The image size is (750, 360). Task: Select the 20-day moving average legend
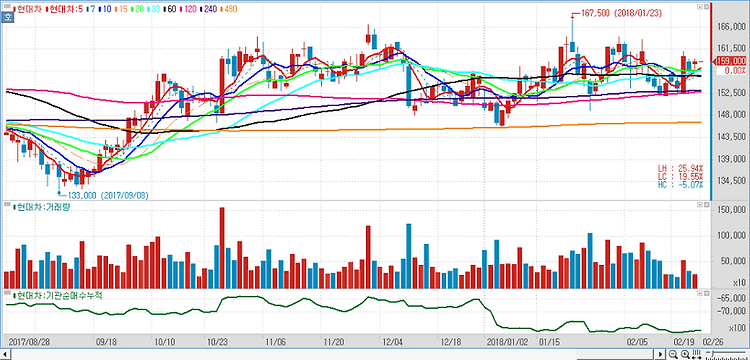point(137,9)
